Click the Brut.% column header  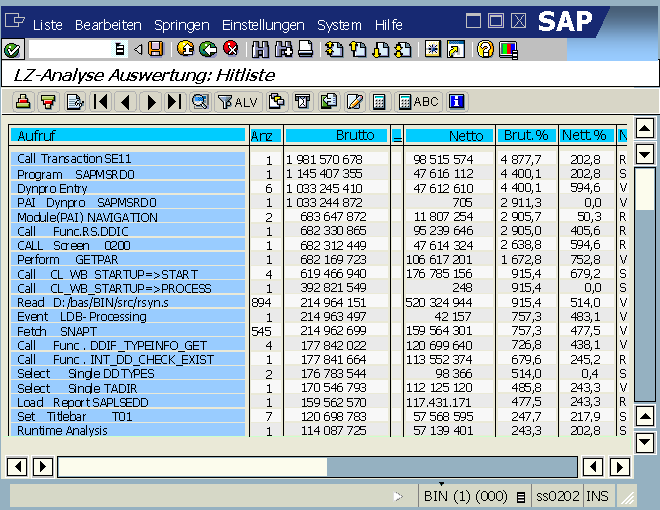[527, 135]
